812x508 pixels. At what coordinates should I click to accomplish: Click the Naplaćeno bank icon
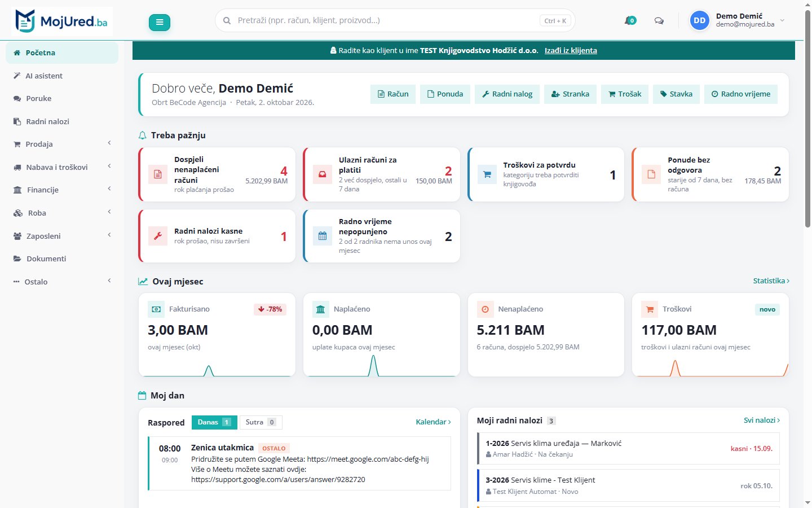(x=321, y=309)
